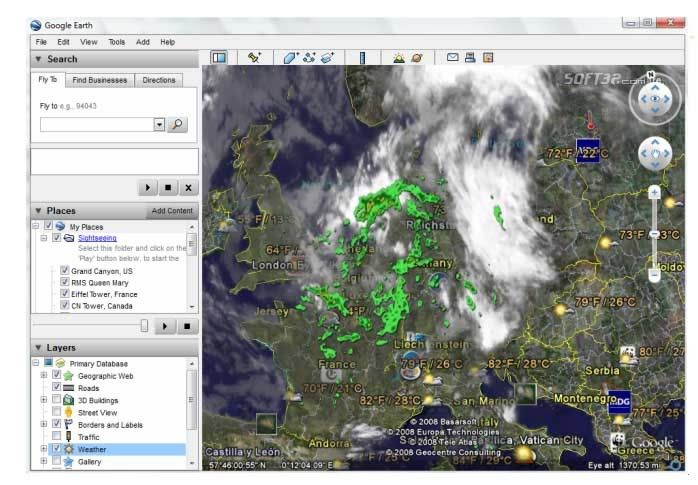Screen dimensions: 698x485
Task: Select the Add Polygon tool
Action: point(290,58)
